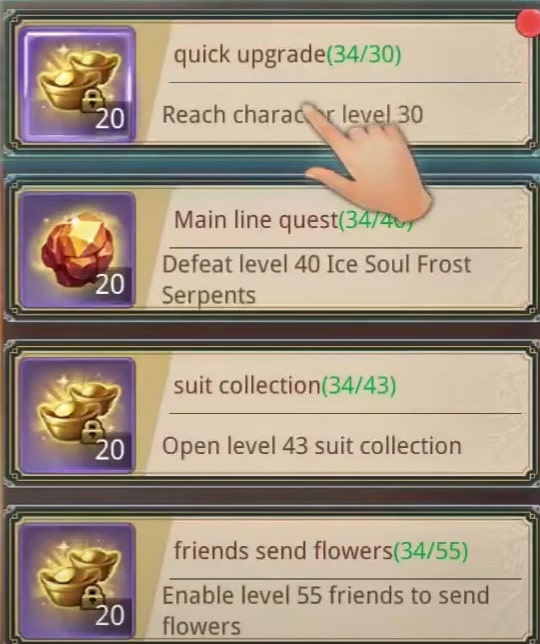Image resolution: width=540 pixels, height=644 pixels.
Task: Open the quick upgrade quest title
Action: (x=250, y=55)
